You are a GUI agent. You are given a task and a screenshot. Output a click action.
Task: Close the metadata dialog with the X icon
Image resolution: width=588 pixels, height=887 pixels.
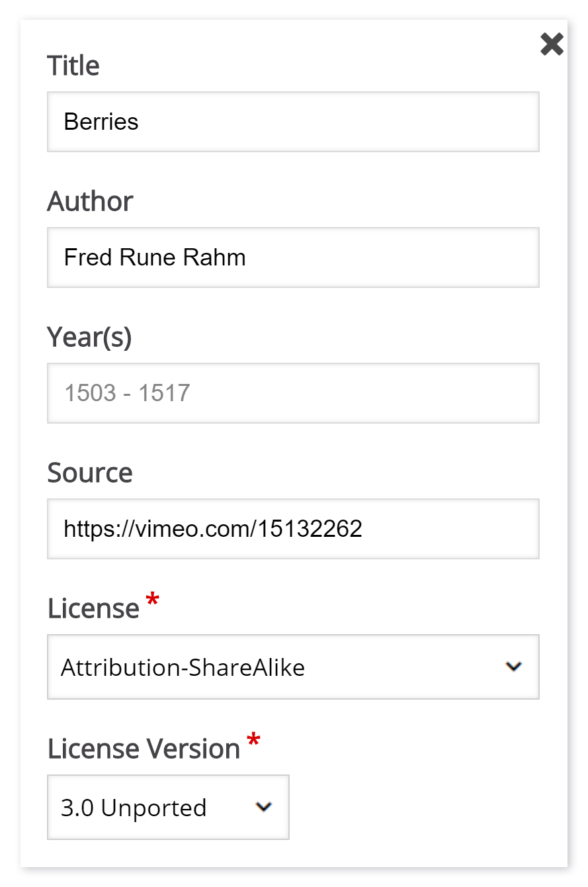click(x=552, y=44)
